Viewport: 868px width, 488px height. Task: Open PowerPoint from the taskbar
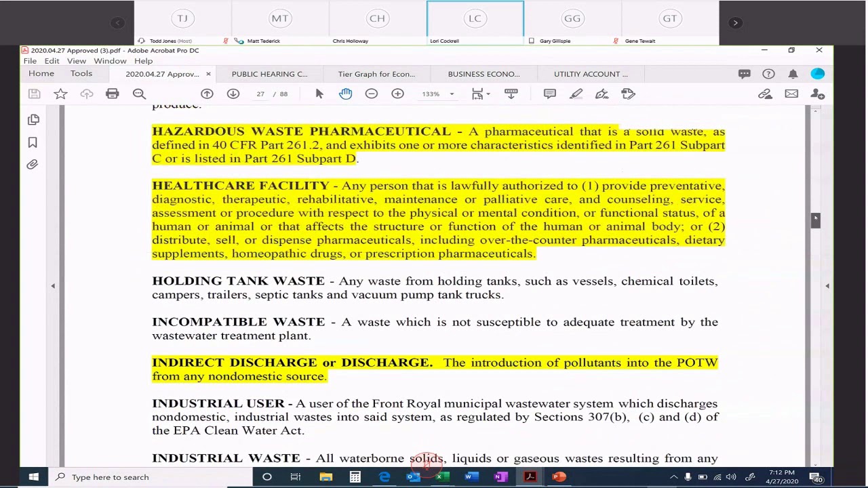point(559,477)
